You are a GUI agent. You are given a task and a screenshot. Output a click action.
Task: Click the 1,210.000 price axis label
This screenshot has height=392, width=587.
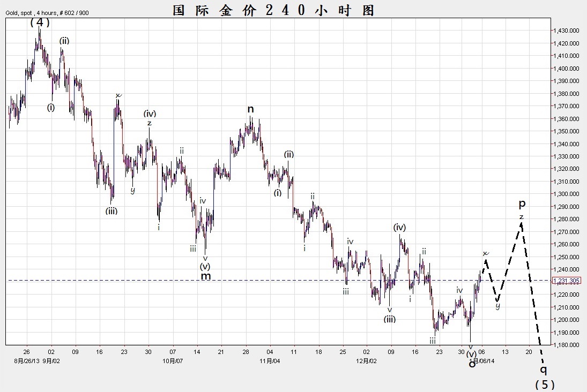pyautogui.click(x=566, y=307)
